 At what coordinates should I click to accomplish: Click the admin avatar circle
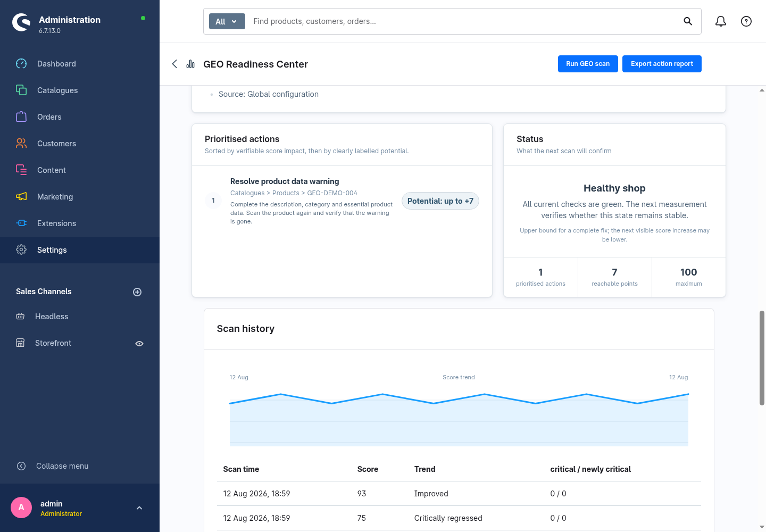21,508
